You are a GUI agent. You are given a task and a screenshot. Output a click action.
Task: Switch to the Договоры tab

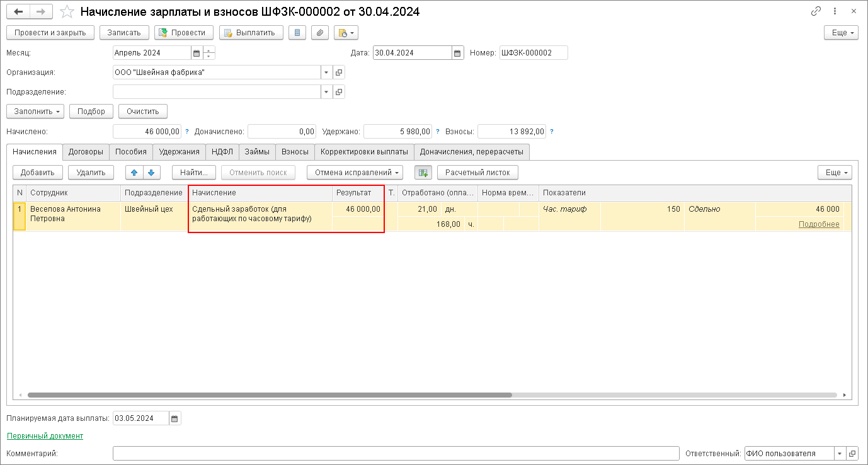[86, 151]
